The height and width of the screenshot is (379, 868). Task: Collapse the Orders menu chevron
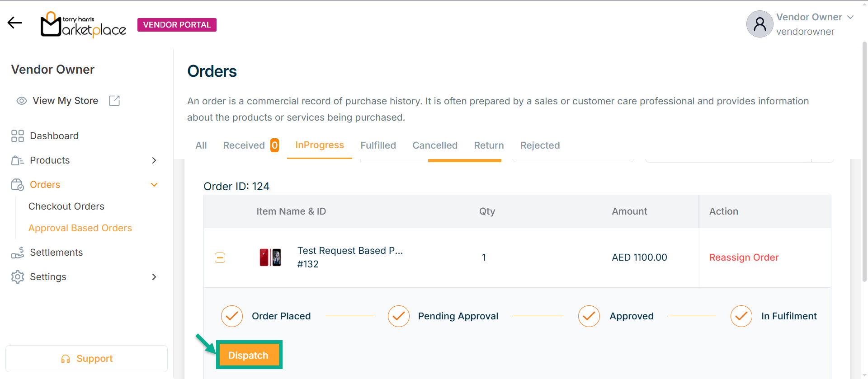coord(154,185)
